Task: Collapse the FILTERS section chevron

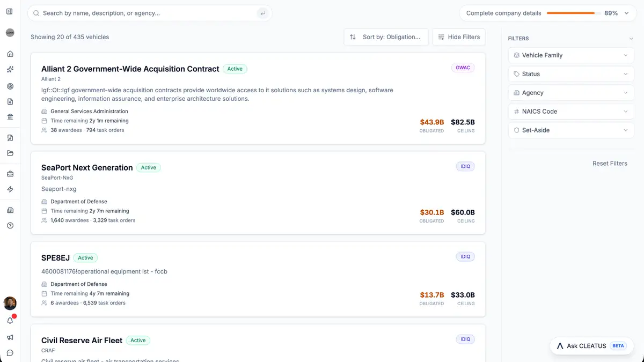Action: coord(631,39)
